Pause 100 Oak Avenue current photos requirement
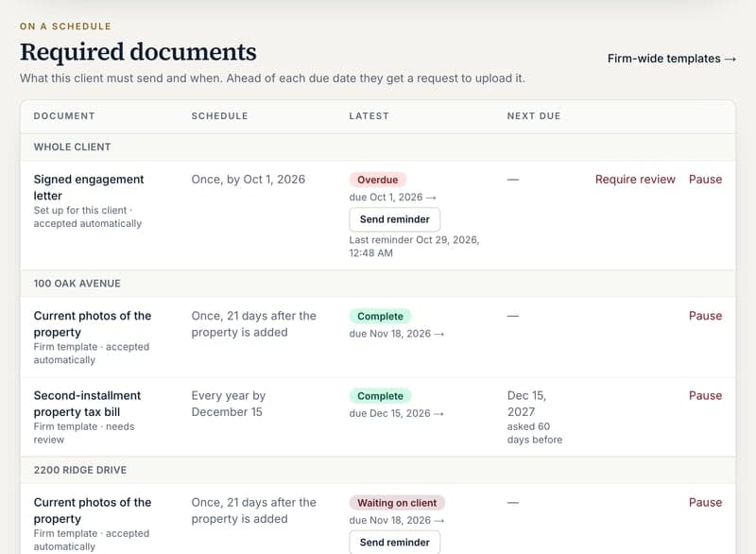Viewport: 756px width, 554px height. coord(705,316)
